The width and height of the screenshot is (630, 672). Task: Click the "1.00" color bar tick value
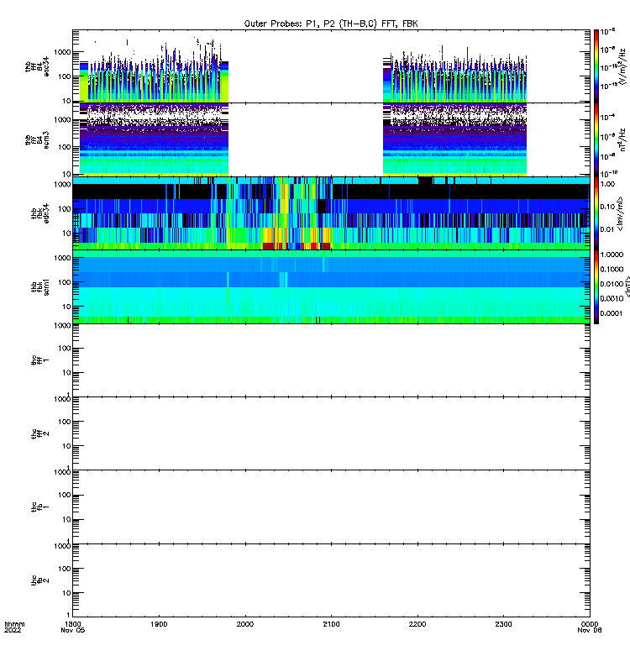click(607, 184)
